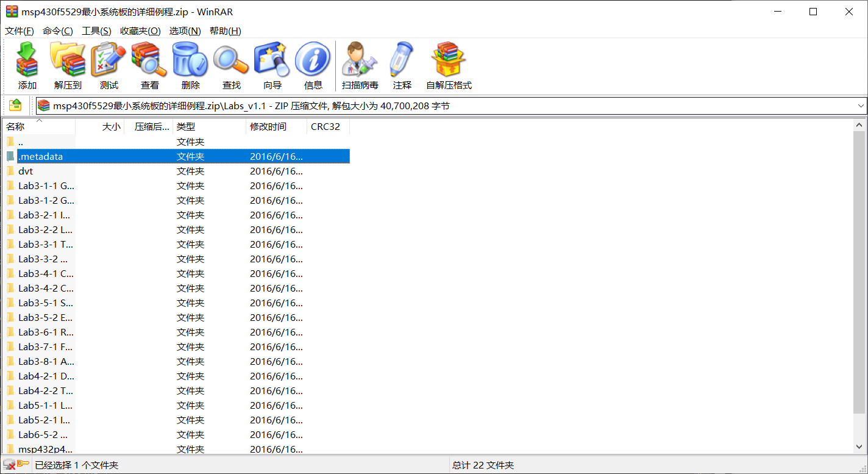Select the "Lab3-1-1 G..." folder
This screenshot has height=474, width=868.
click(x=177, y=185)
